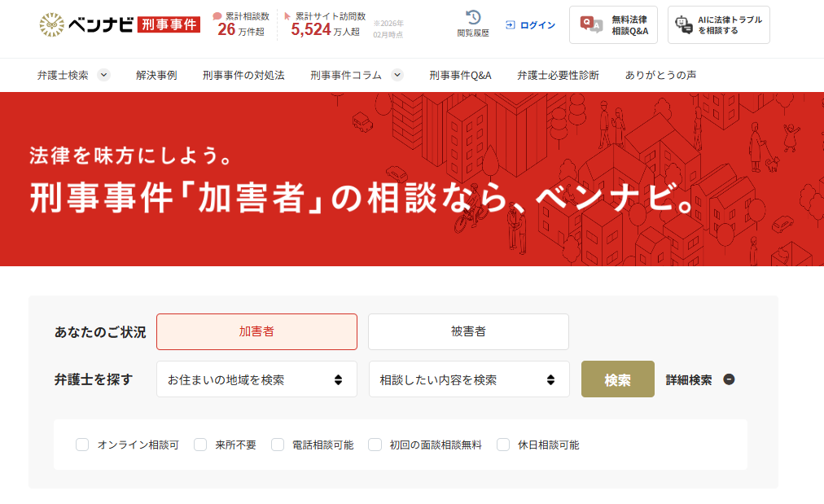Open the 弁護士検索 menu item
The height and width of the screenshot is (504, 824).
(x=63, y=75)
